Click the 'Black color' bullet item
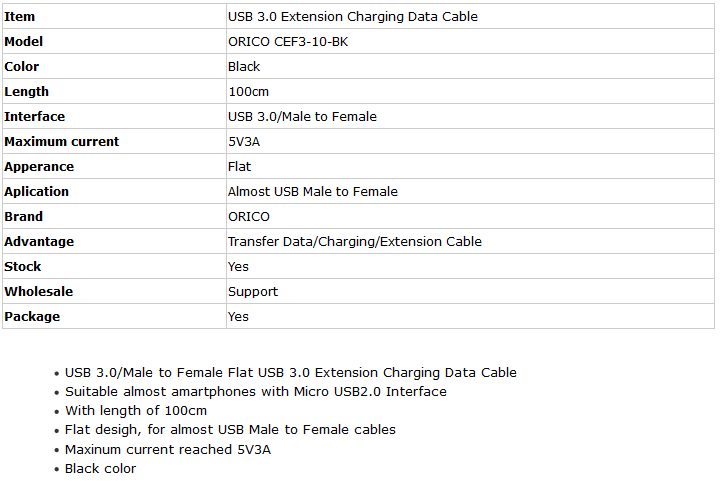 tap(100, 468)
